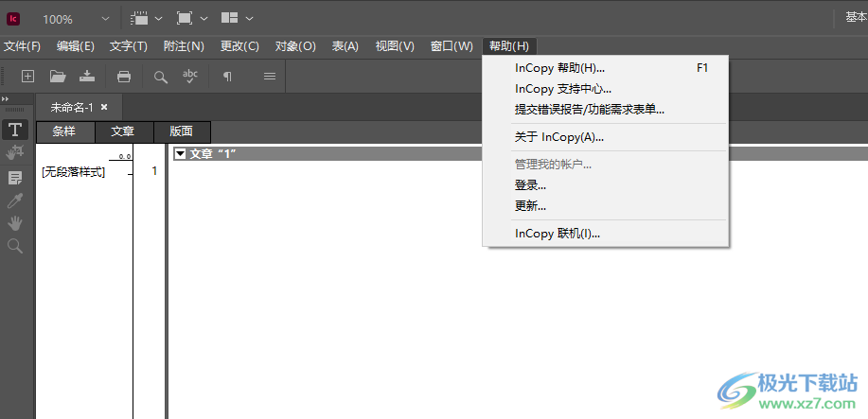Toggle hidden characters pilcrow icon
This screenshot has width=868, height=419.
(227, 77)
